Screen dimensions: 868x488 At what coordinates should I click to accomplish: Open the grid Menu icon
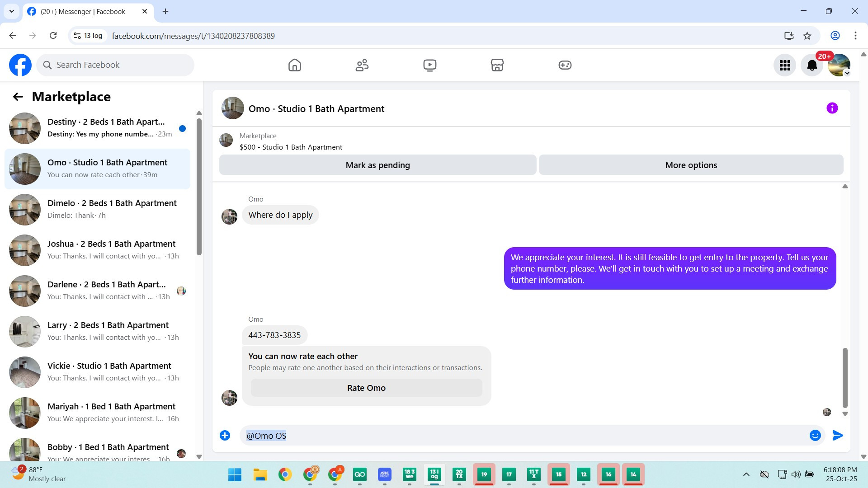pyautogui.click(x=785, y=66)
